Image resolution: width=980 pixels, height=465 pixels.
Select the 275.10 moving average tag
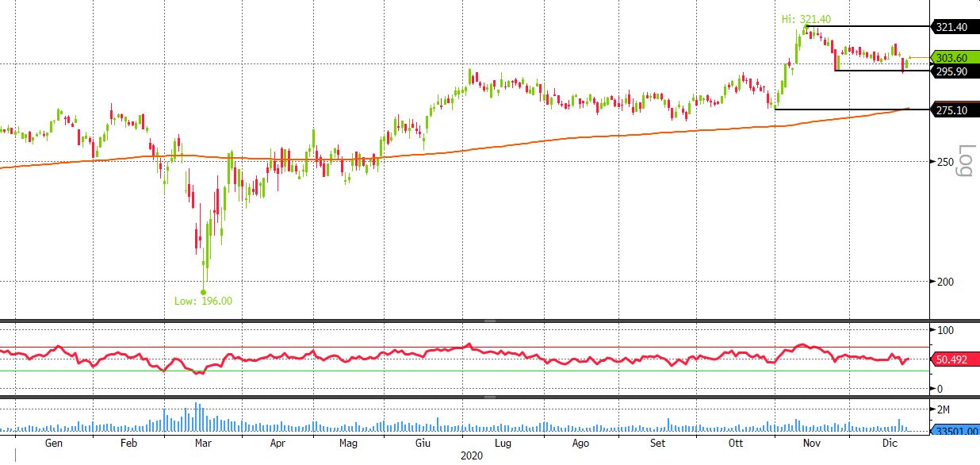tap(955, 110)
